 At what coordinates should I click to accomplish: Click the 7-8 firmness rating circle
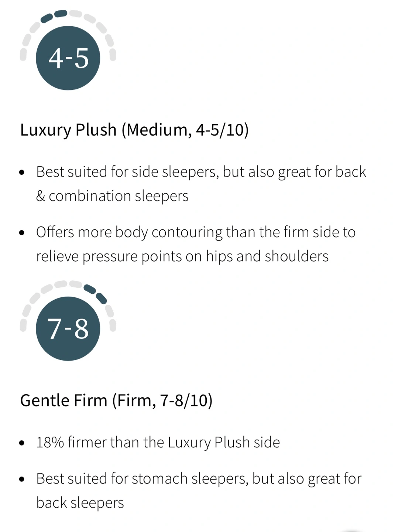coord(68,328)
